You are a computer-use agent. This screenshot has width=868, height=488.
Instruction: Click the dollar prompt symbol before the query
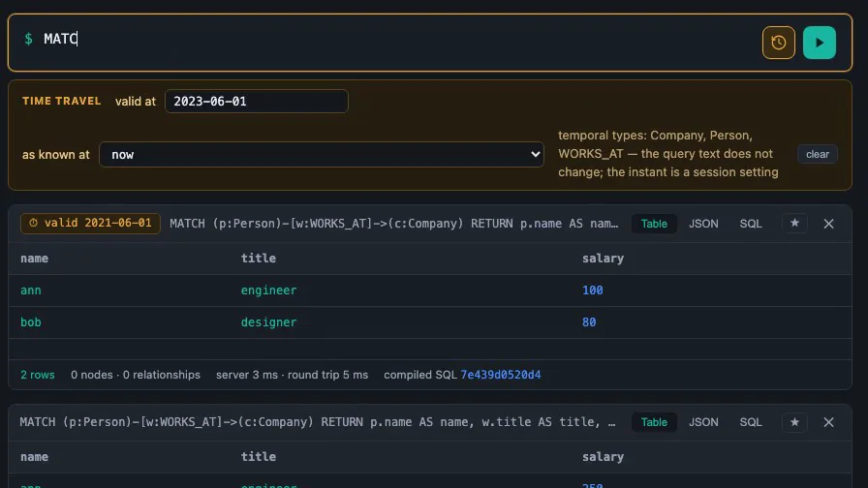(28, 39)
